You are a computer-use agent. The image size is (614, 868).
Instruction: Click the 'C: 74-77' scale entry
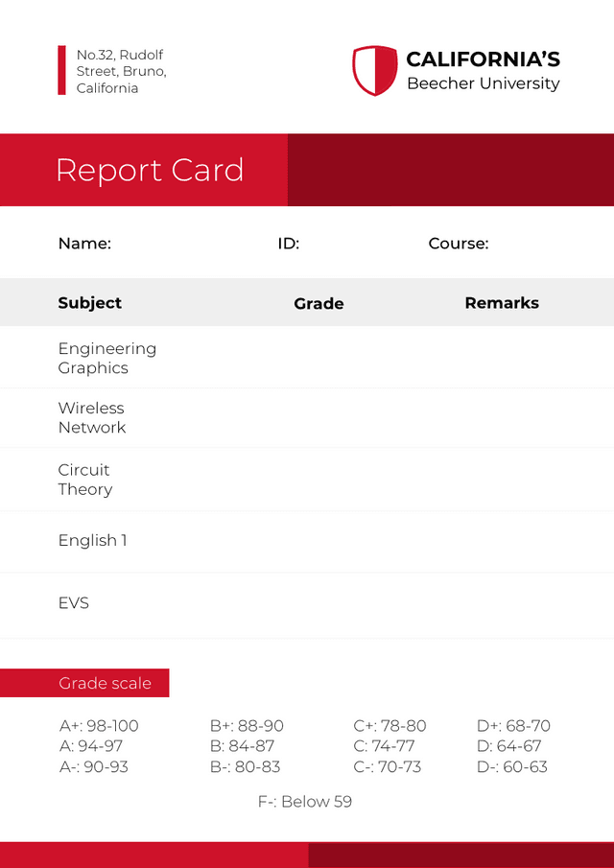384,746
